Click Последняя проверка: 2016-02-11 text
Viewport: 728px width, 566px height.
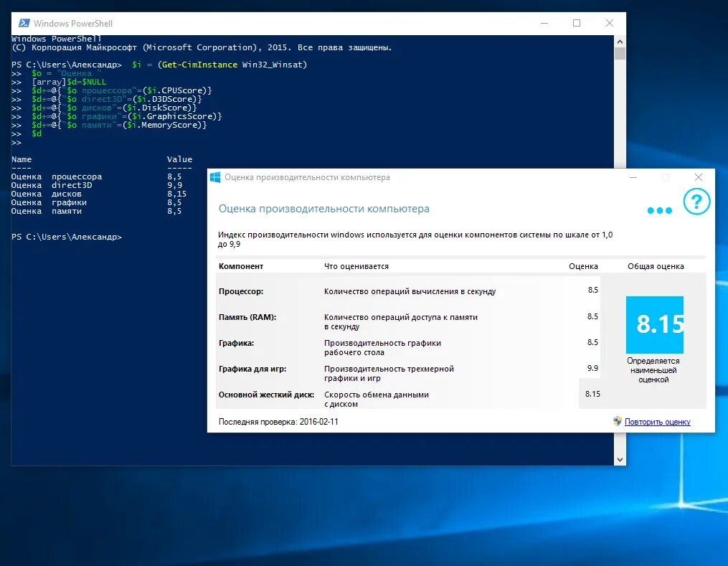[278, 422]
